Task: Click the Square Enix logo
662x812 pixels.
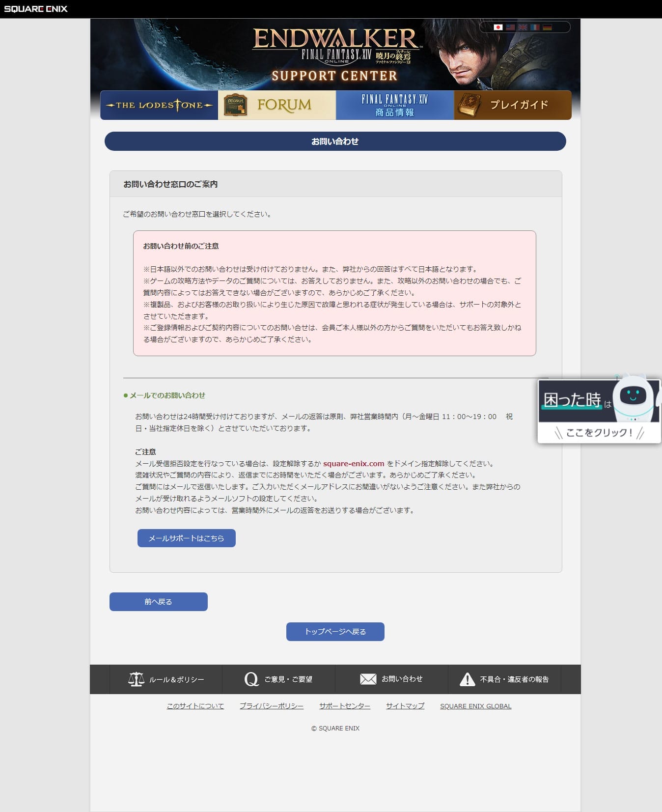Action: [x=36, y=9]
